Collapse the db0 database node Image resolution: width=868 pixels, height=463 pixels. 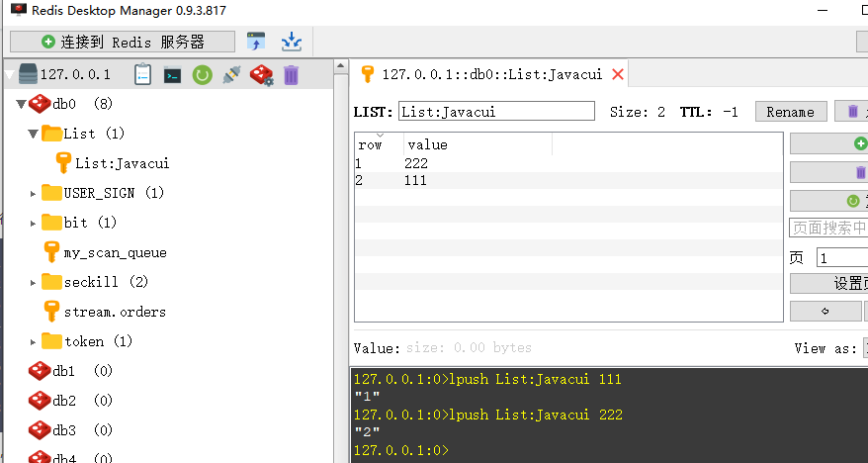21,104
